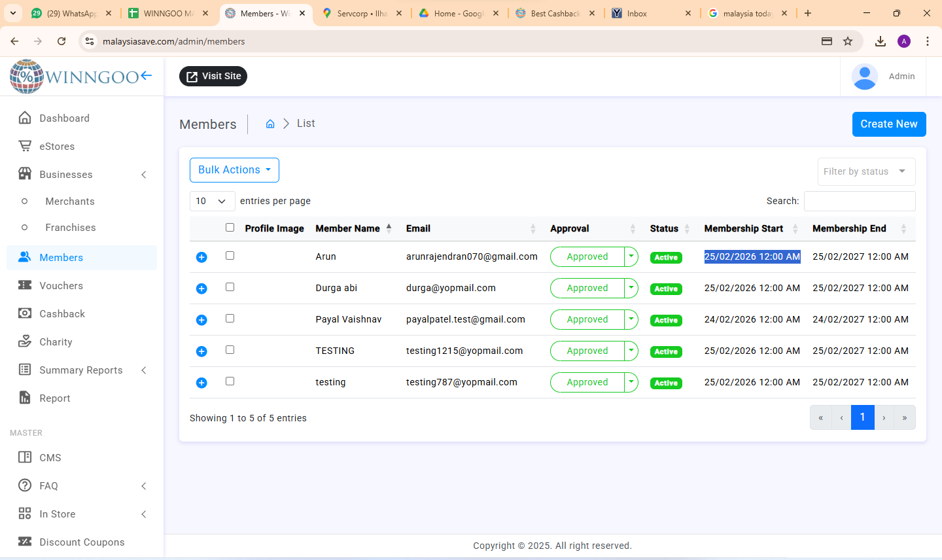Change entries per page dropdown
942x560 pixels.
tap(212, 201)
